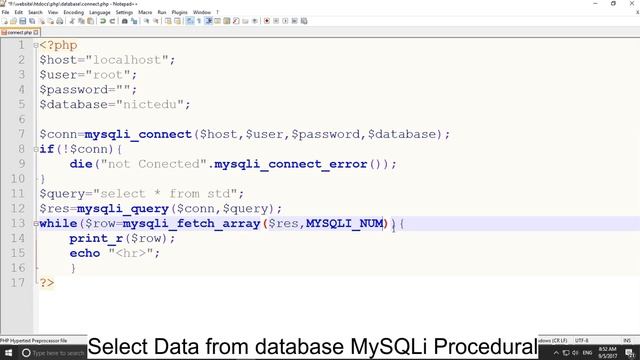640x360 pixels.
Task: Toggle Word Wrap toolbar button
Action: pos(190,21)
